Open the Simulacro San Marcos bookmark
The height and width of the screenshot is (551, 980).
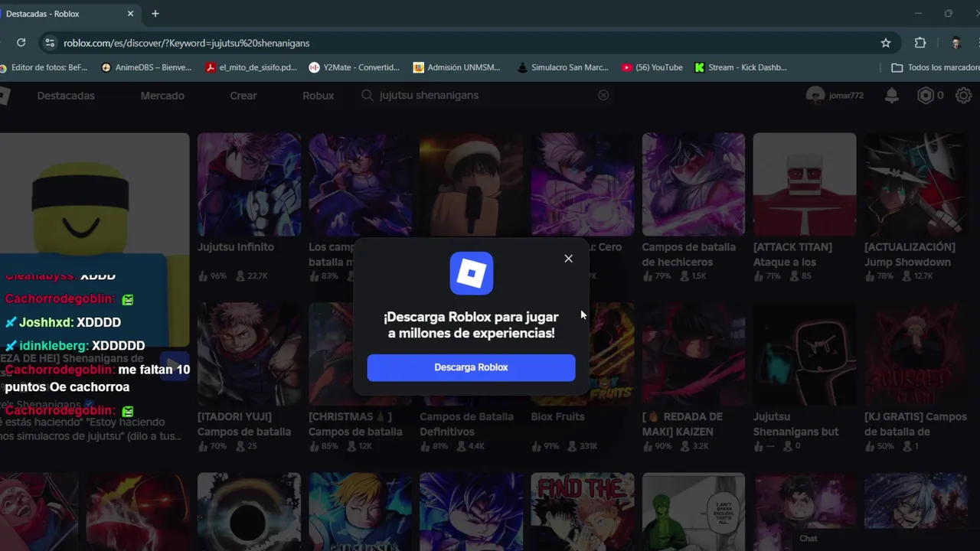pyautogui.click(x=563, y=67)
